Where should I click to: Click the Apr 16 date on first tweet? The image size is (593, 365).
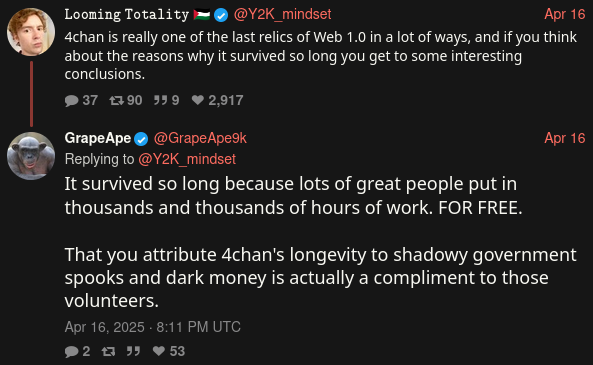click(565, 14)
